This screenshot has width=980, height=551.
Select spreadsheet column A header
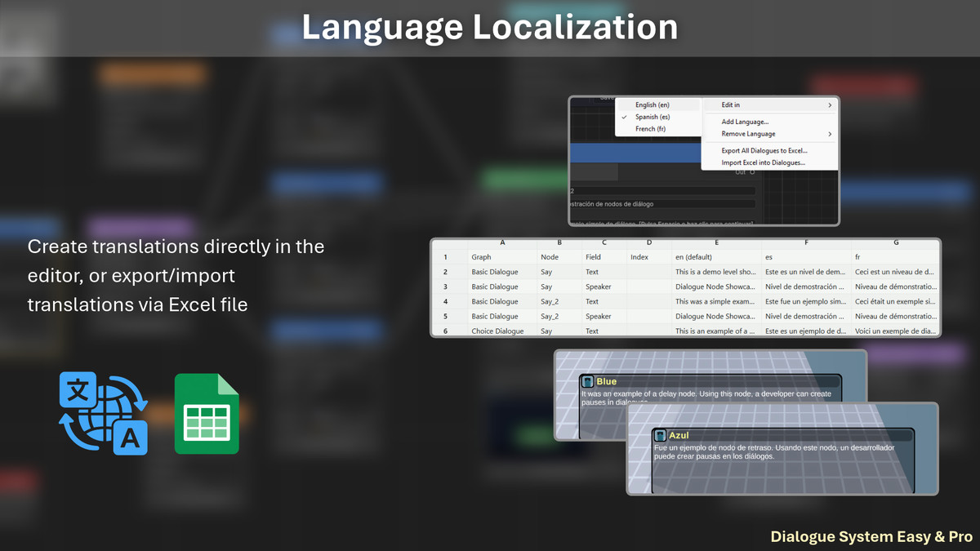click(x=501, y=242)
